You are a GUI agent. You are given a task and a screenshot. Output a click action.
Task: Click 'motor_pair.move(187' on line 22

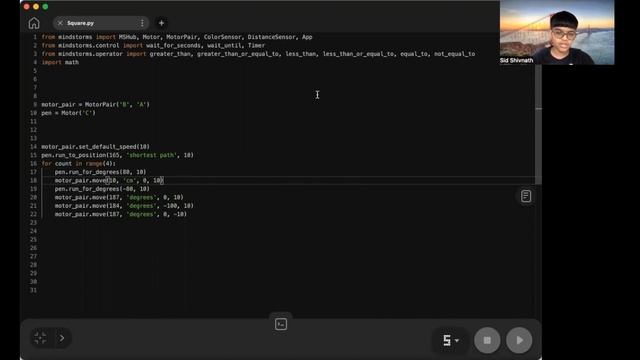(x=87, y=214)
